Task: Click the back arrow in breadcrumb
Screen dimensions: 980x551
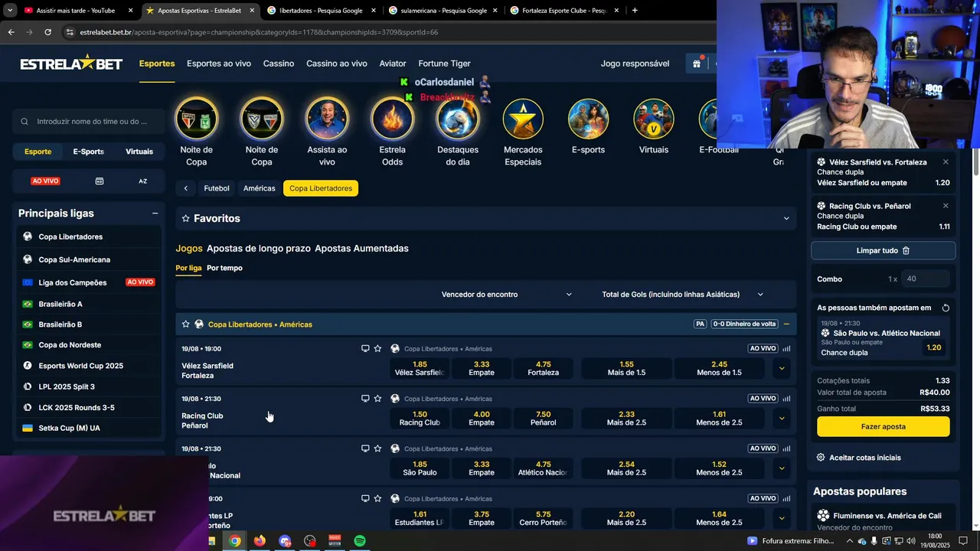Action: [185, 188]
